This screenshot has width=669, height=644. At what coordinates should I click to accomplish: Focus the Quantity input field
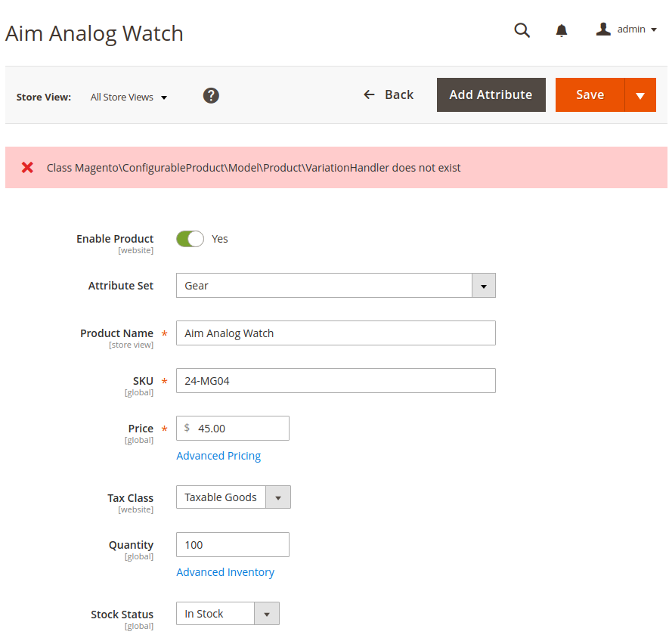(x=233, y=545)
